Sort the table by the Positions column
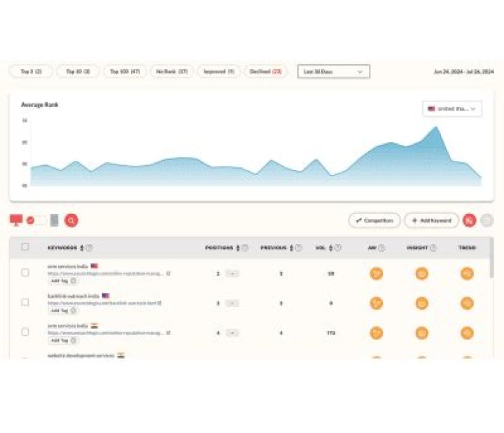The width and height of the screenshot is (504, 433). (x=238, y=248)
